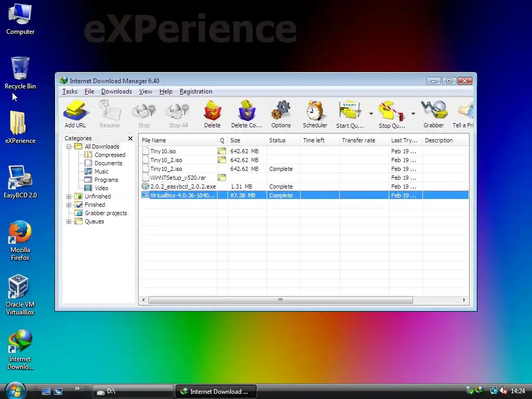Screen dimensions: 532x399
Task: Open the Windows Start orb
Action: (16, 390)
